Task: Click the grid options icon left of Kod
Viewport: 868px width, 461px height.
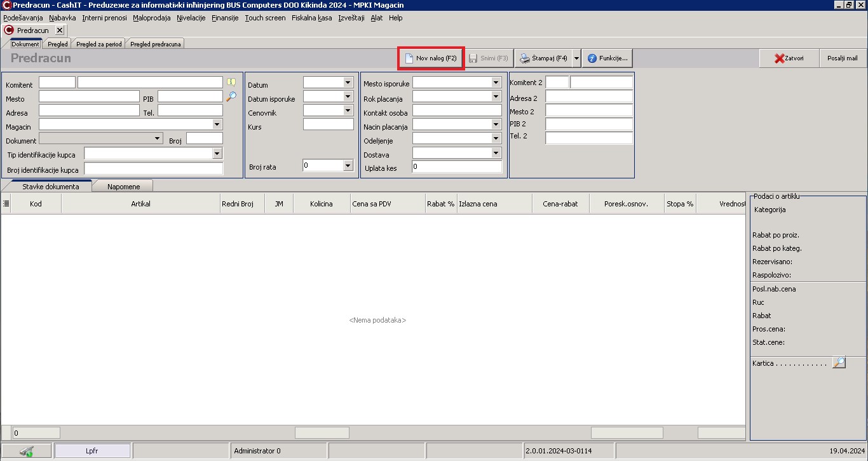Action: 6,204
